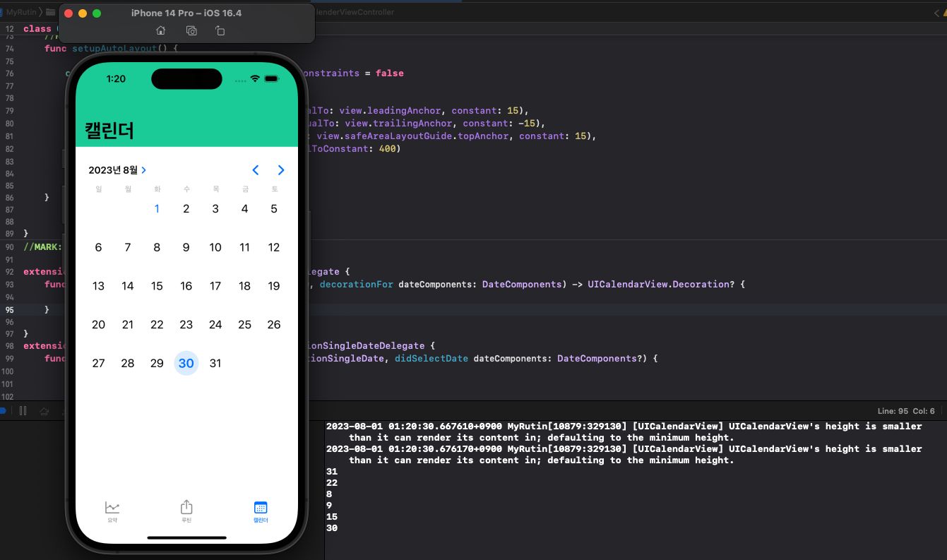
Task: Go to previous month in calendar
Action: [256, 170]
